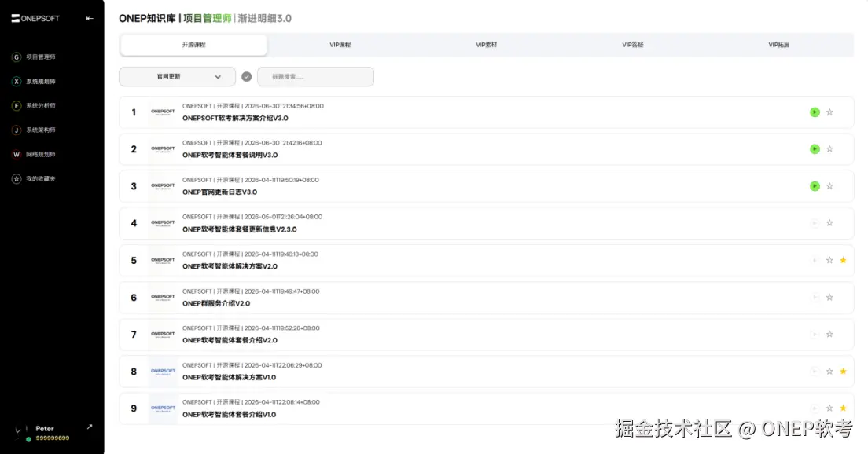Favorite ONEP官网更新日志V3.0 with its star
Screen dimensions: 868x454
pyautogui.click(x=829, y=186)
